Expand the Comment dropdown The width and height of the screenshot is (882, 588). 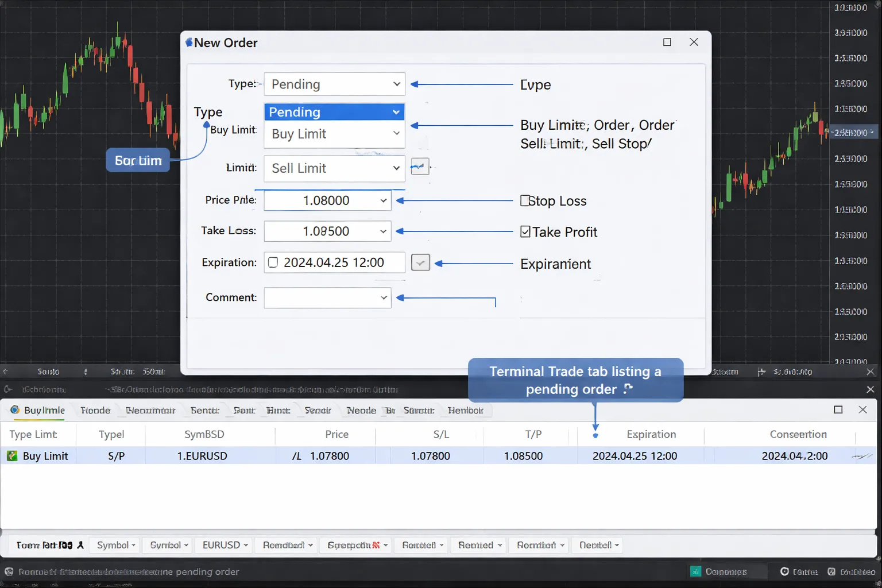[x=327, y=297]
